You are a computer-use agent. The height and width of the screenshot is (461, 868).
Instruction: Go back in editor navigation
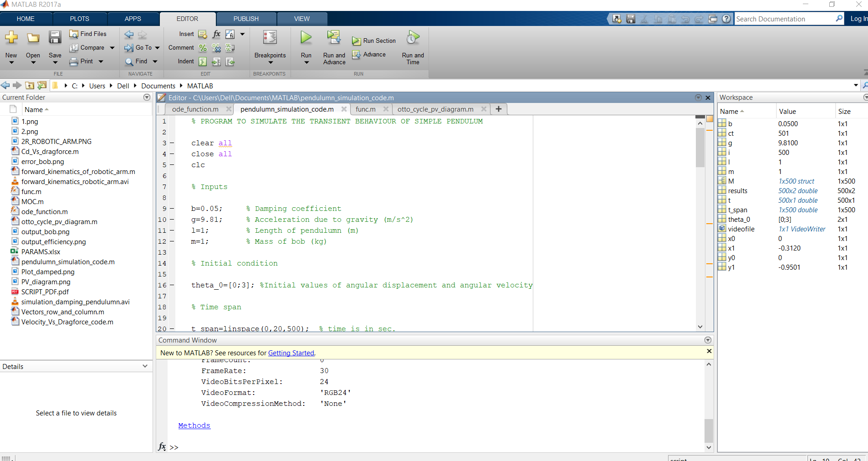point(129,35)
